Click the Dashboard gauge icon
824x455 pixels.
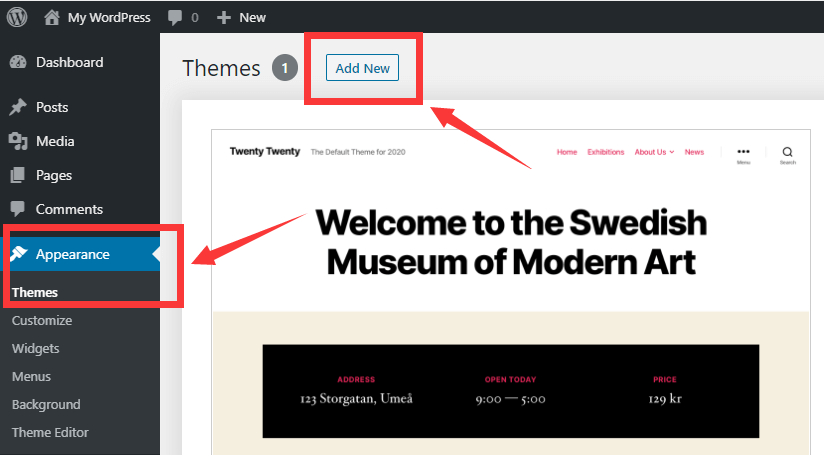(18, 62)
